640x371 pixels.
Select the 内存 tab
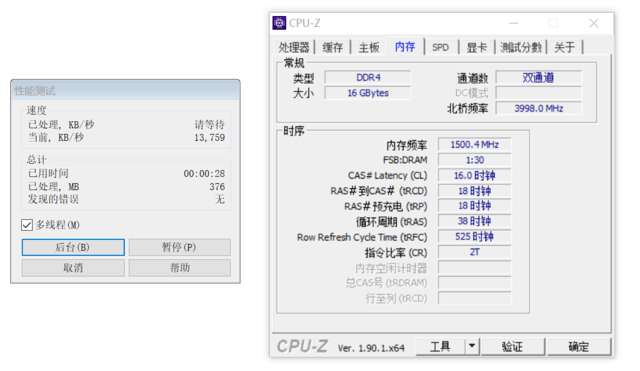click(405, 47)
